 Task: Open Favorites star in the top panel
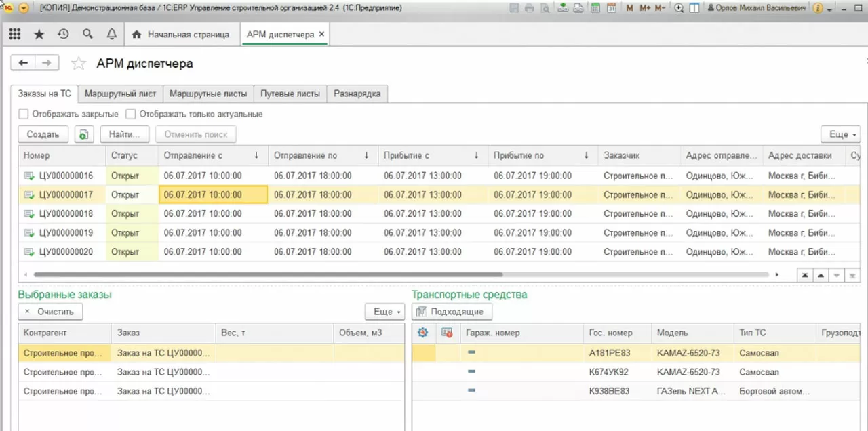pos(39,34)
